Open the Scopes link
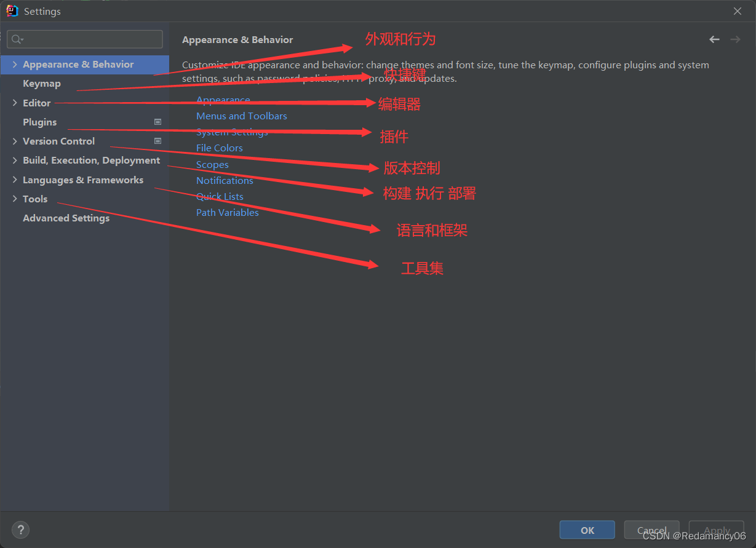756x548 pixels. tap(212, 164)
